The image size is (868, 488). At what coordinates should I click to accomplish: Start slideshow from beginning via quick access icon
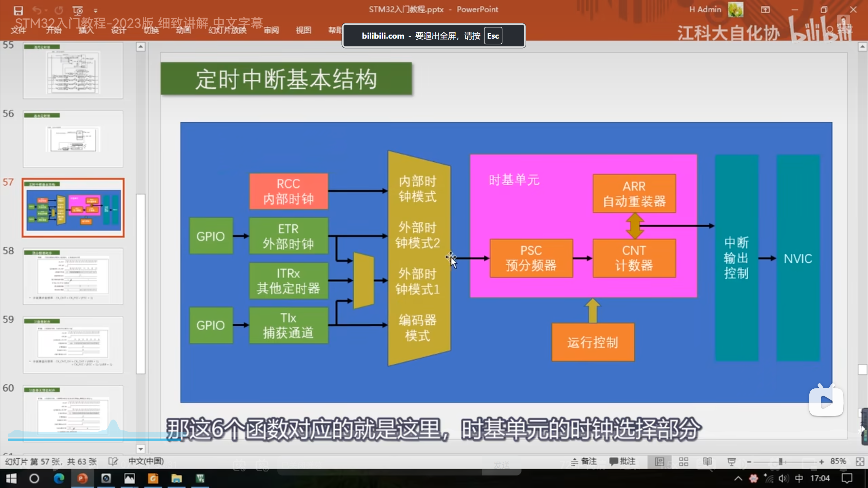pos(78,11)
